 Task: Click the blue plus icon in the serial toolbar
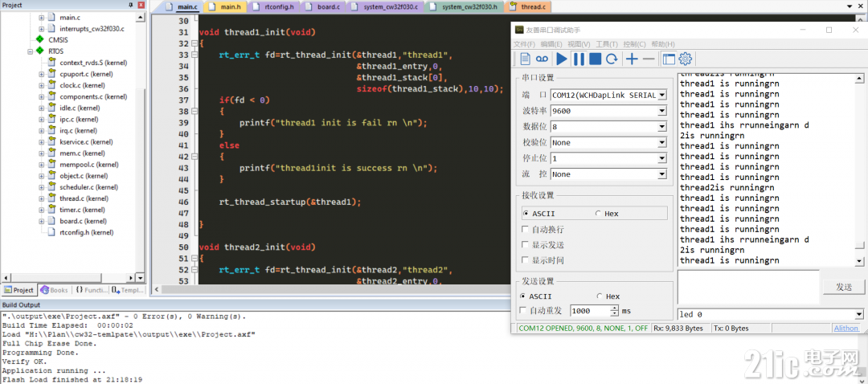click(632, 59)
